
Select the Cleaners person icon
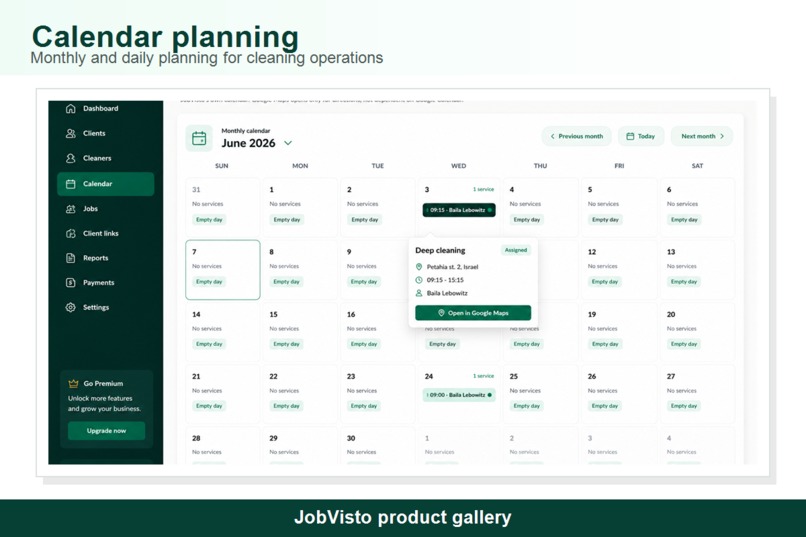coord(71,158)
